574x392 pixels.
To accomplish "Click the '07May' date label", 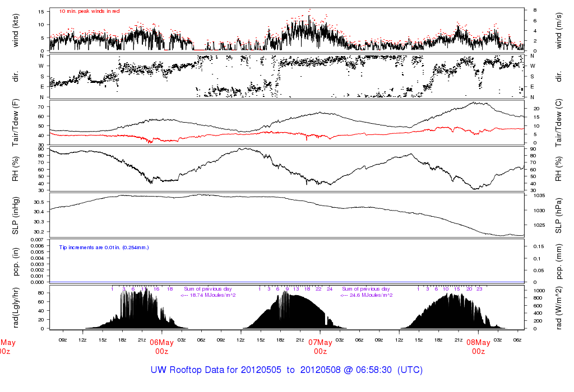I will click(x=320, y=343).
